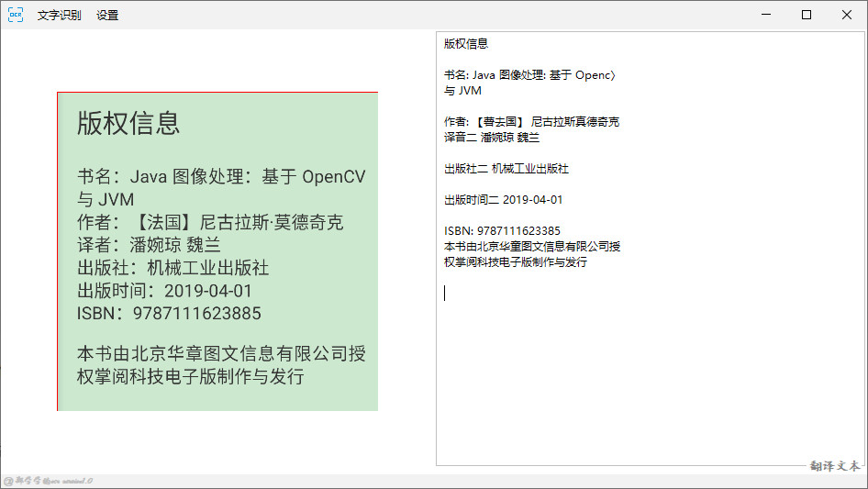
Task: Click the ISBN: 9787111623885 line in the image
Action: tap(169, 314)
